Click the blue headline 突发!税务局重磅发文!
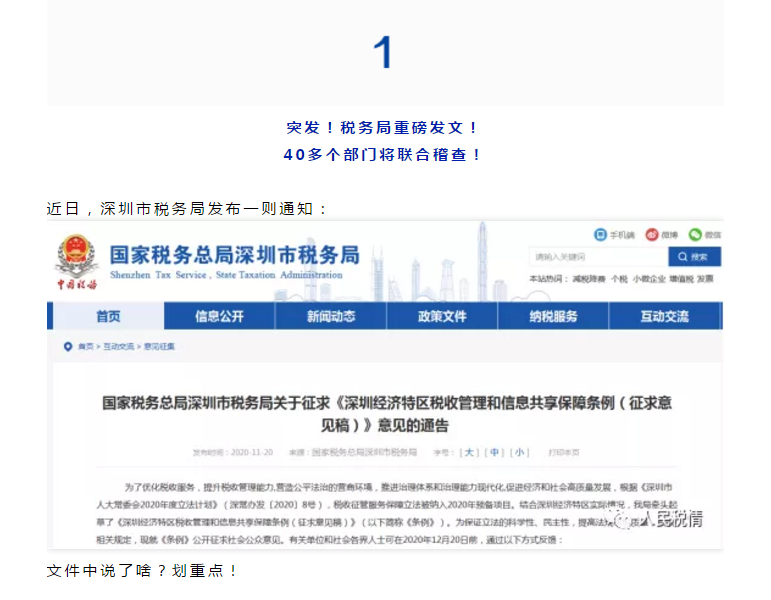The width and height of the screenshot is (771, 600). click(383, 128)
